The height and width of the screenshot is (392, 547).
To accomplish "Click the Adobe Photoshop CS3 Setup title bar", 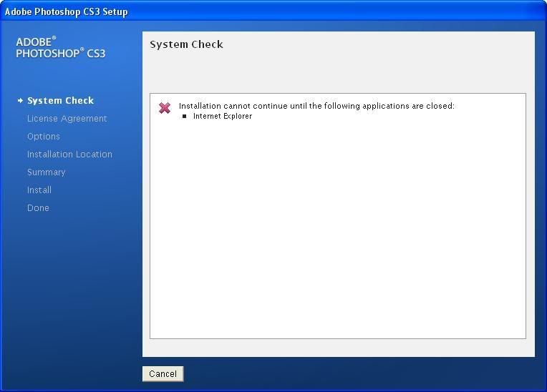I will [273, 11].
